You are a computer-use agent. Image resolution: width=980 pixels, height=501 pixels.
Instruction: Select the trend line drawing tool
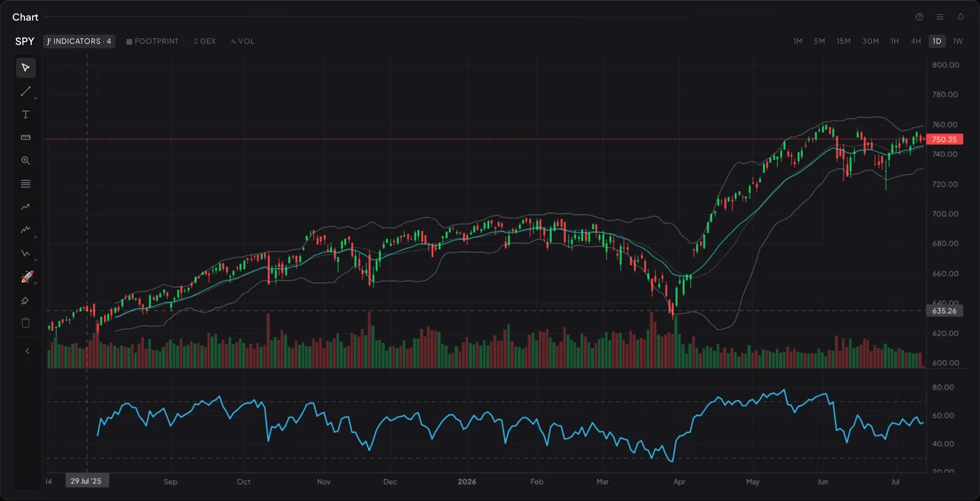pyautogui.click(x=26, y=91)
